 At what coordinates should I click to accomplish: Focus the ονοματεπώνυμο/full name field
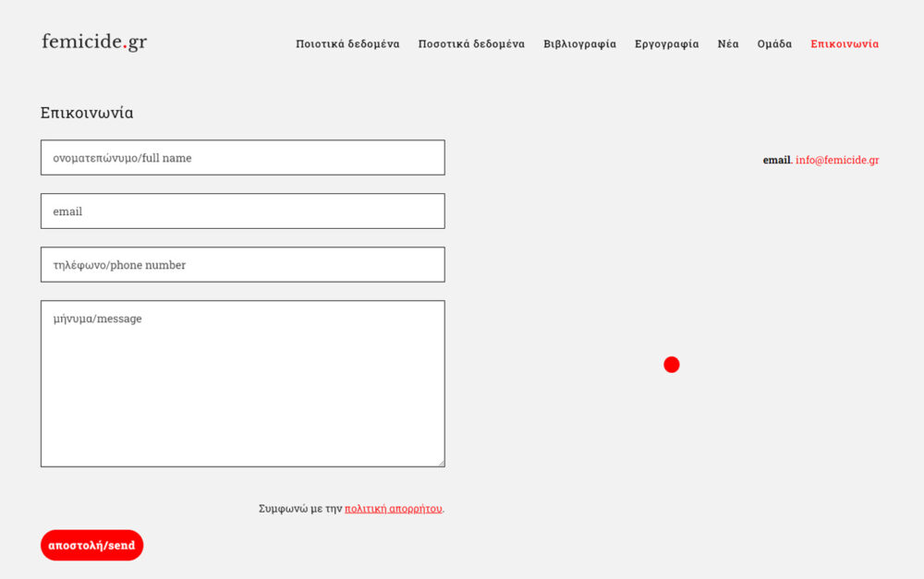[x=242, y=158]
